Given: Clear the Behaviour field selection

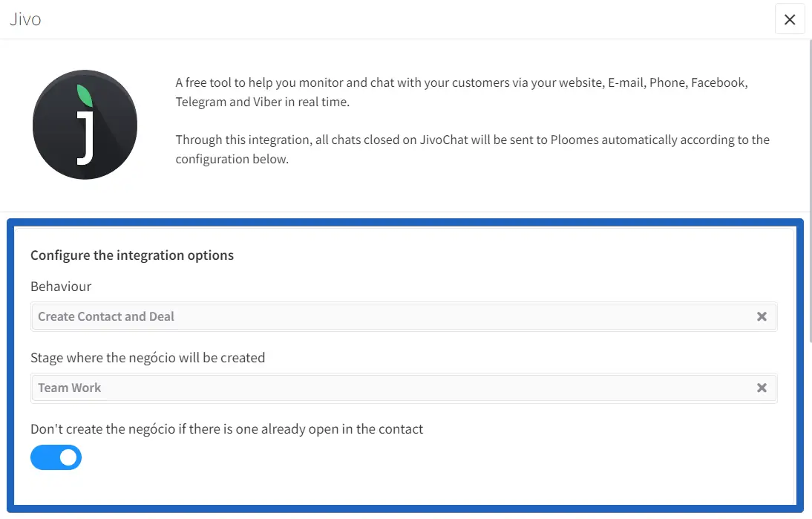Looking at the screenshot, I should point(762,316).
